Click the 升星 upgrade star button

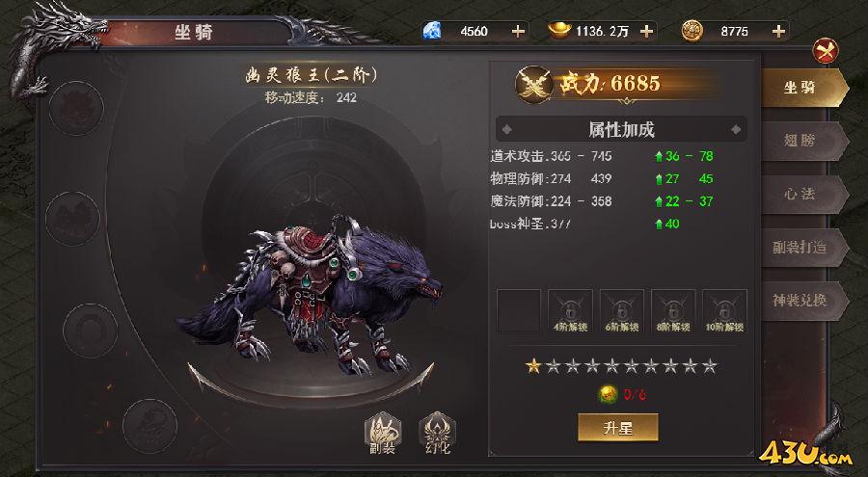pyautogui.click(x=618, y=428)
